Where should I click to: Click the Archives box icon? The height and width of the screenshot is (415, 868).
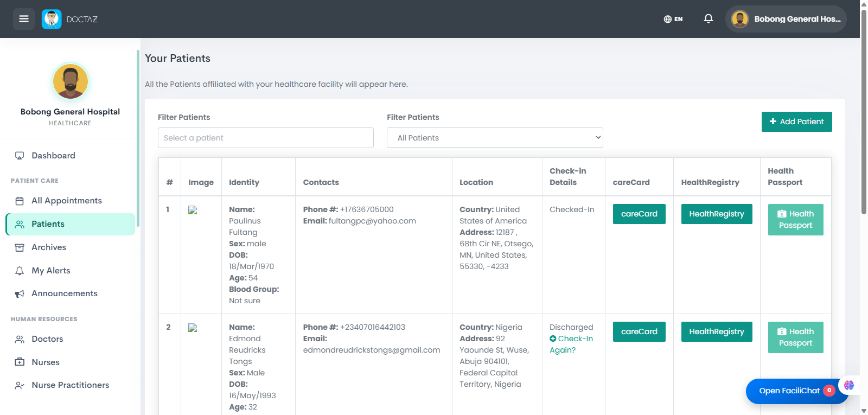click(x=20, y=247)
